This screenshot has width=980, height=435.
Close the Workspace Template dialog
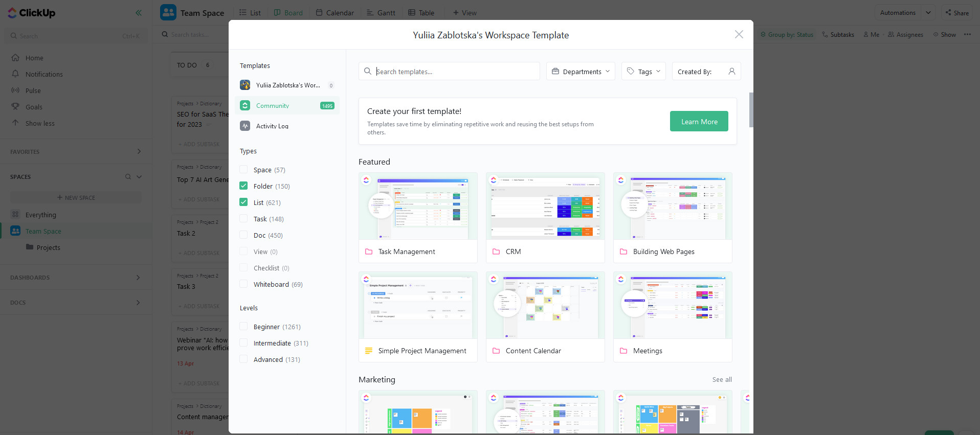[739, 34]
